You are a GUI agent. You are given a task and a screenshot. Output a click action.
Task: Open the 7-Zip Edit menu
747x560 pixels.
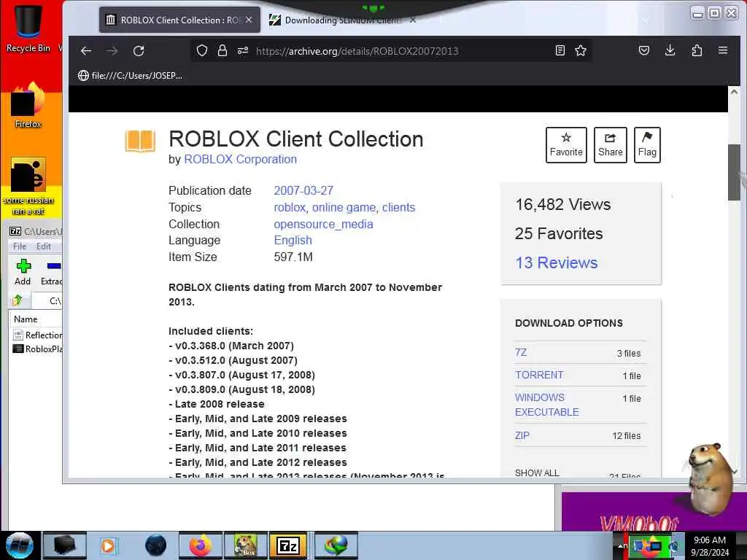coord(43,246)
